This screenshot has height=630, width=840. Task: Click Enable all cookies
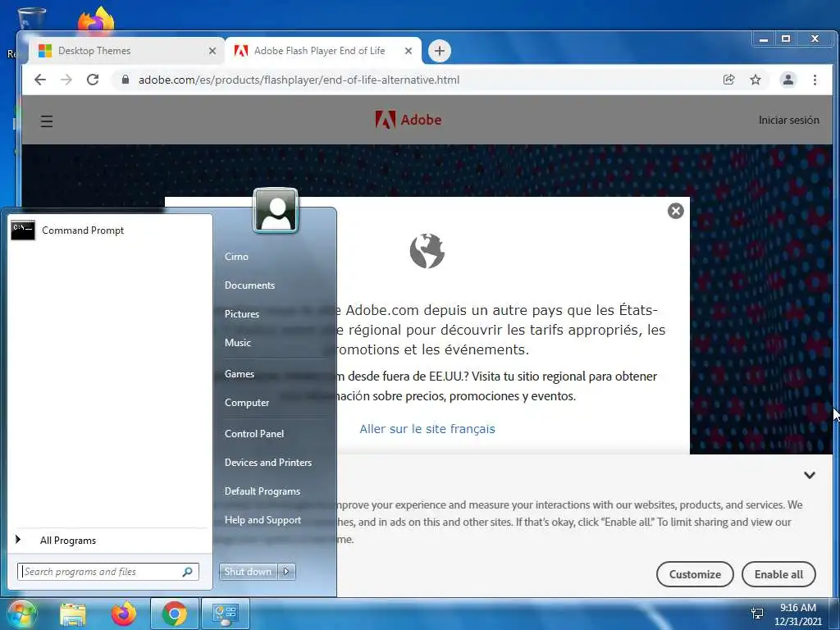(x=778, y=574)
